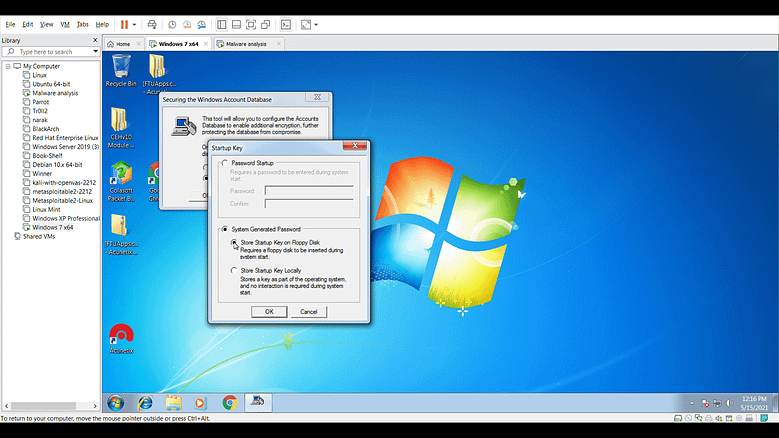Click the volume speaker tray icon

point(729,403)
